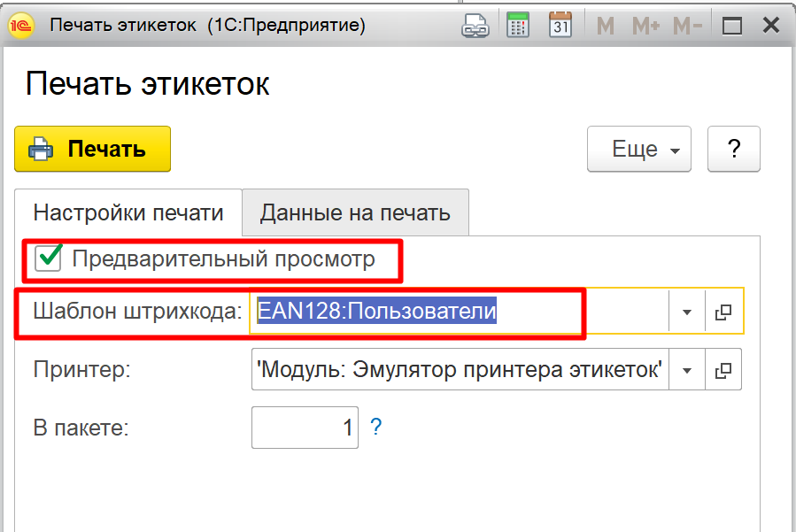Switch to Настройки печати tab
This screenshot has height=532, width=796.
(128, 212)
